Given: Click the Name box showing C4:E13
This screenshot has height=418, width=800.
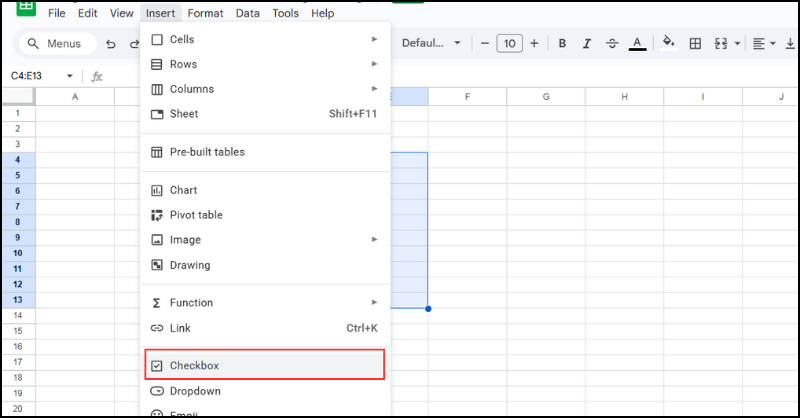Looking at the screenshot, I should (27, 76).
